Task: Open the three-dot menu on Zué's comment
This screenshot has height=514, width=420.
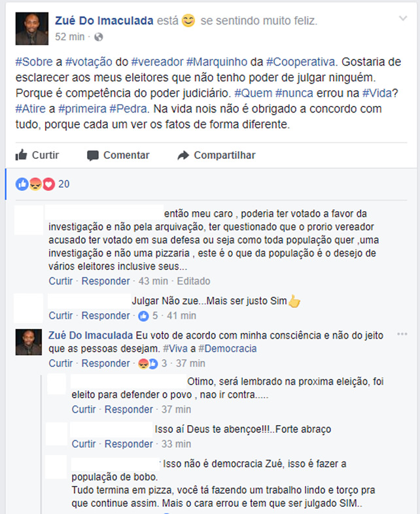Action: pos(402,334)
